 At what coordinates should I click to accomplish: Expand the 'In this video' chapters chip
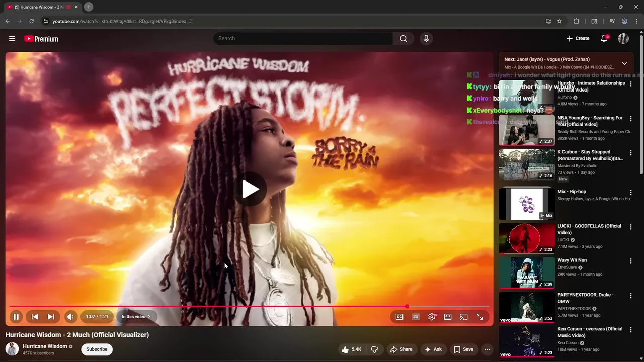[x=136, y=317]
